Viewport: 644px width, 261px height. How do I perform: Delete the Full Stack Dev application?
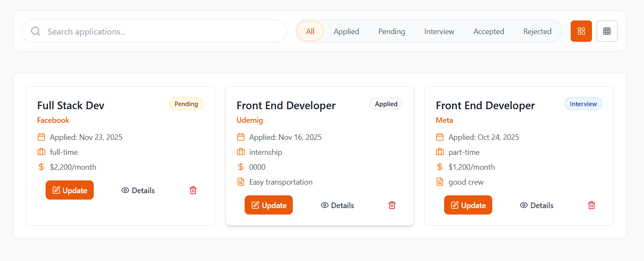point(193,190)
